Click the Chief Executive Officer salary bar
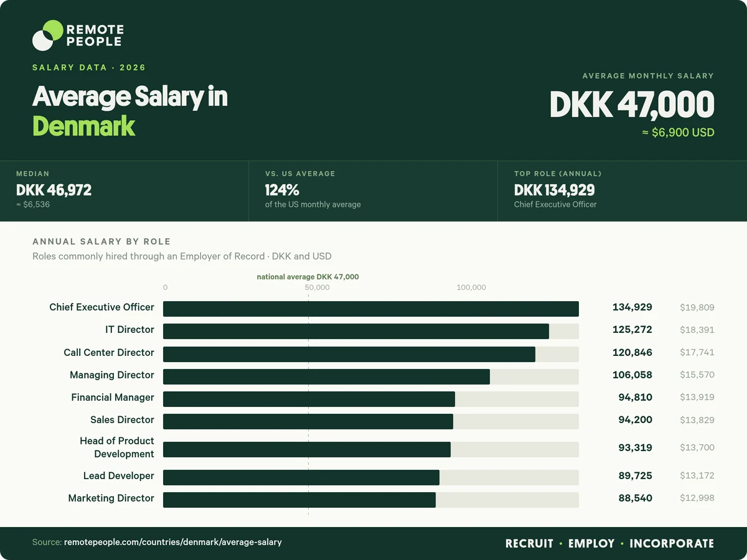747x560 pixels. coord(371,309)
